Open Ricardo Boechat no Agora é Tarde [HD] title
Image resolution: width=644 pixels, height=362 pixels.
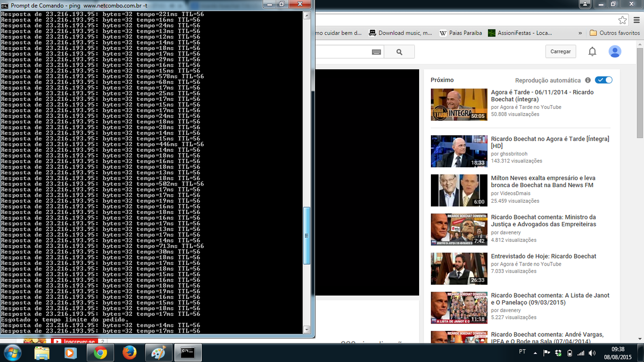point(550,142)
